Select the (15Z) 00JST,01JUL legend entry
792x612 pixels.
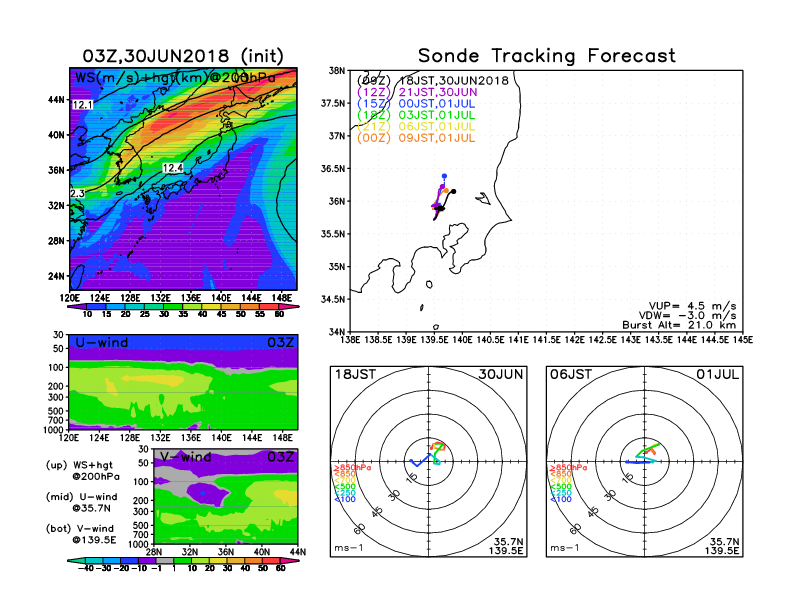coord(416,104)
